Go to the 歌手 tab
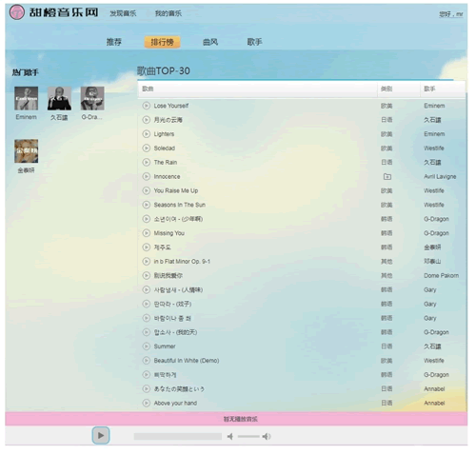476x455 pixels. tap(254, 42)
